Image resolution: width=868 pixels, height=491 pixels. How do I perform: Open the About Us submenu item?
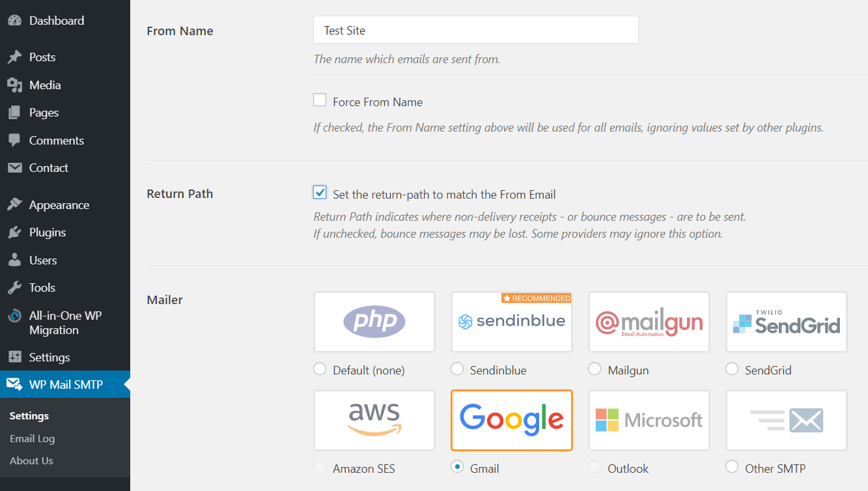(31, 460)
